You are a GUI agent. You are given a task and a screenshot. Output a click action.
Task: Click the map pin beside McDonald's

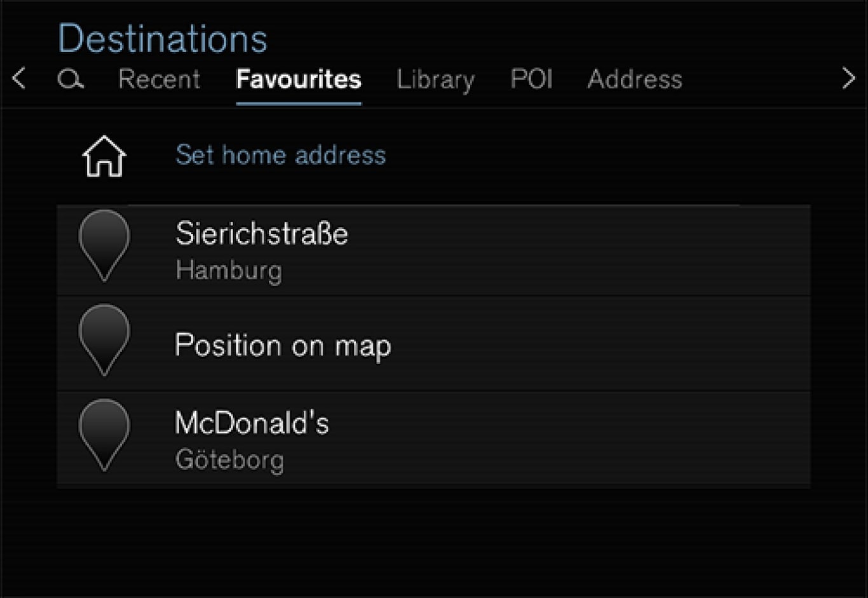(104, 435)
